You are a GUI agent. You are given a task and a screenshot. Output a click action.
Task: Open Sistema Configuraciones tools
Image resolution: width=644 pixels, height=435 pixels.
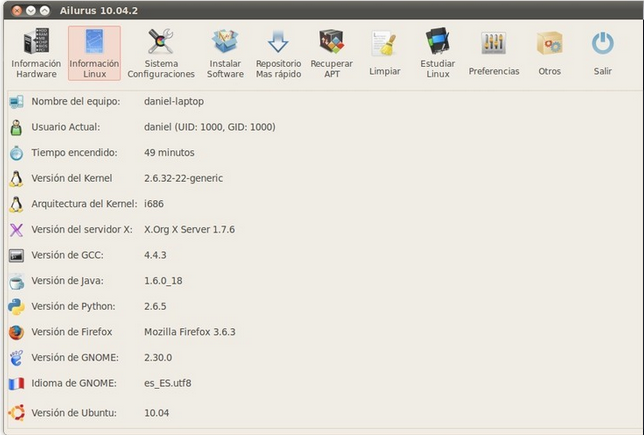pyautogui.click(x=161, y=53)
